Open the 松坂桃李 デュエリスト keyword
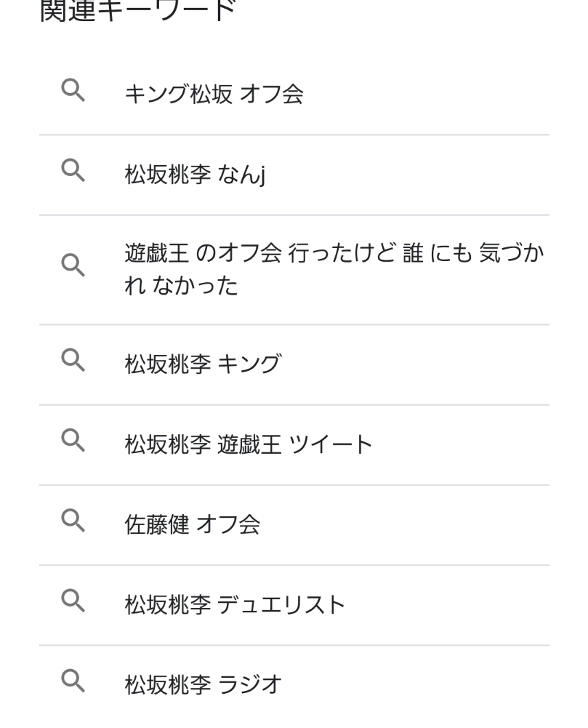The width and height of the screenshot is (588, 728). pyautogui.click(x=235, y=604)
